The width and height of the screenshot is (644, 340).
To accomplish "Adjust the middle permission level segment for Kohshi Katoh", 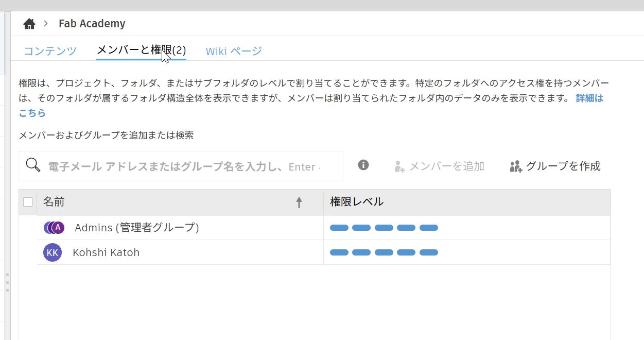I will point(384,252).
